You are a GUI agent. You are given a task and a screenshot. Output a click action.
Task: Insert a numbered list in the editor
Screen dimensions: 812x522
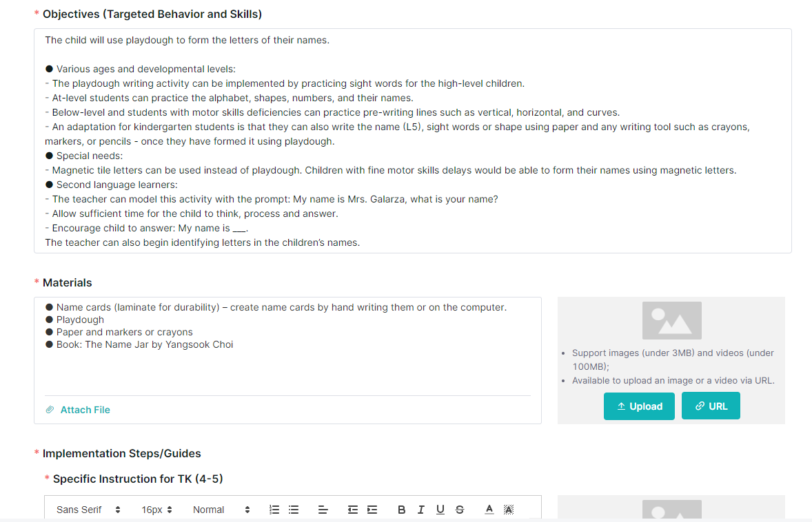[274, 510]
